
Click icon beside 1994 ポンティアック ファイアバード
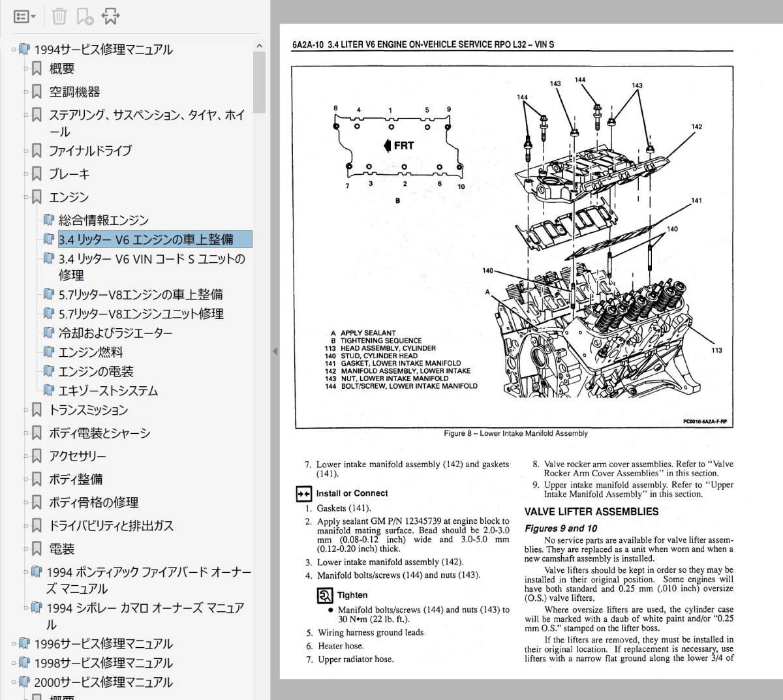(37, 572)
